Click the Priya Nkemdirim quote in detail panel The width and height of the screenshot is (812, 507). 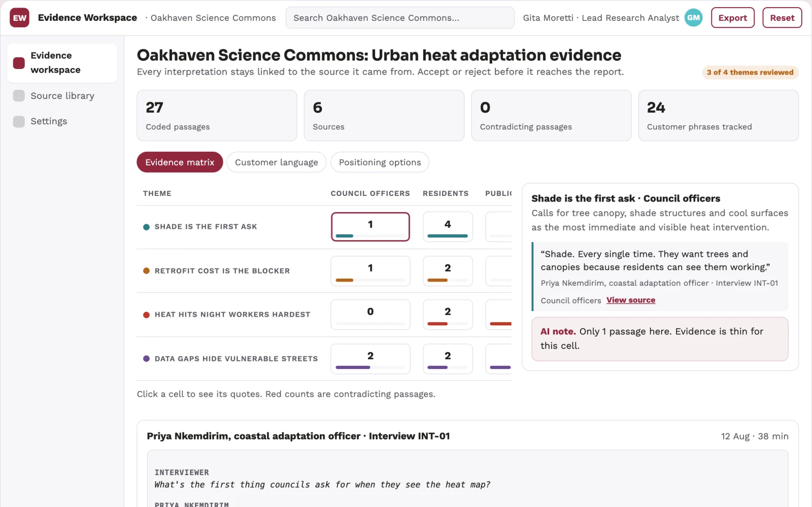[x=660, y=277]
